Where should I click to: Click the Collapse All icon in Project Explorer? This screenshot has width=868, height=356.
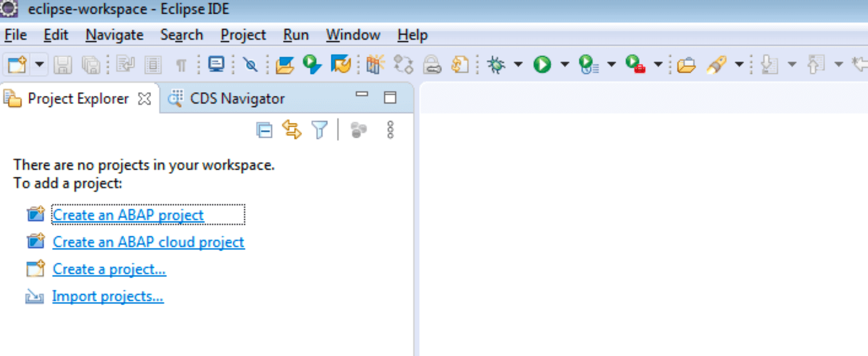pyautogui.click(x=264, y=130)
